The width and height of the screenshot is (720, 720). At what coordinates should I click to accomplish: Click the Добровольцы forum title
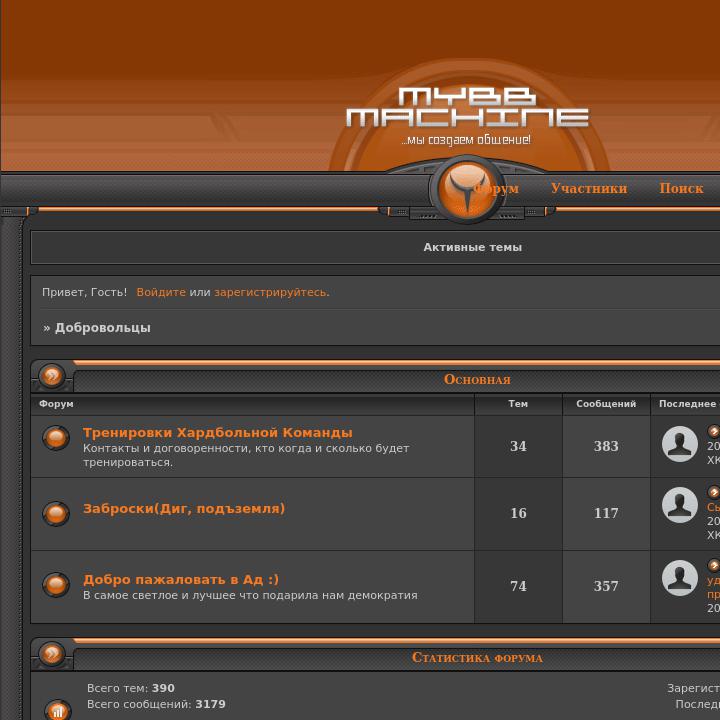point(102,328)
